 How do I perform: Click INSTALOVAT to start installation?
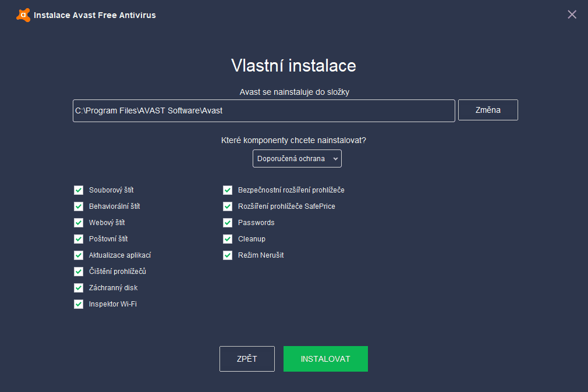(325, 358)
